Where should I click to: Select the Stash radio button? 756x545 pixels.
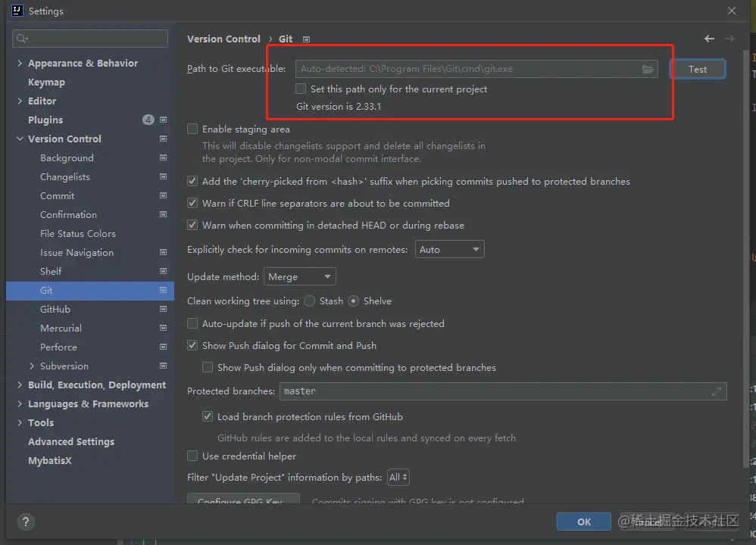point(310,301)
